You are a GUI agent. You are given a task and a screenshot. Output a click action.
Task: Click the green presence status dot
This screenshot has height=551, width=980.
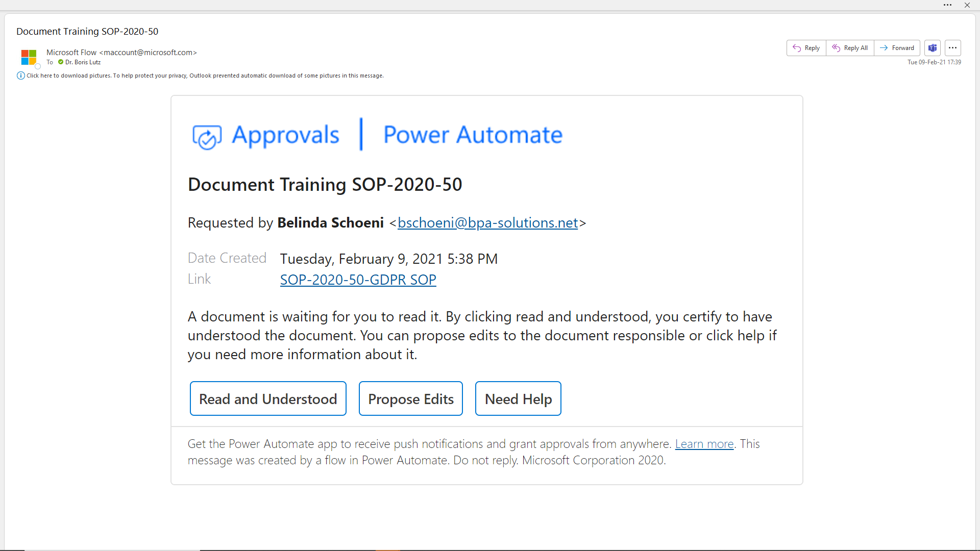pyautogui.click(x=61, y=62)
